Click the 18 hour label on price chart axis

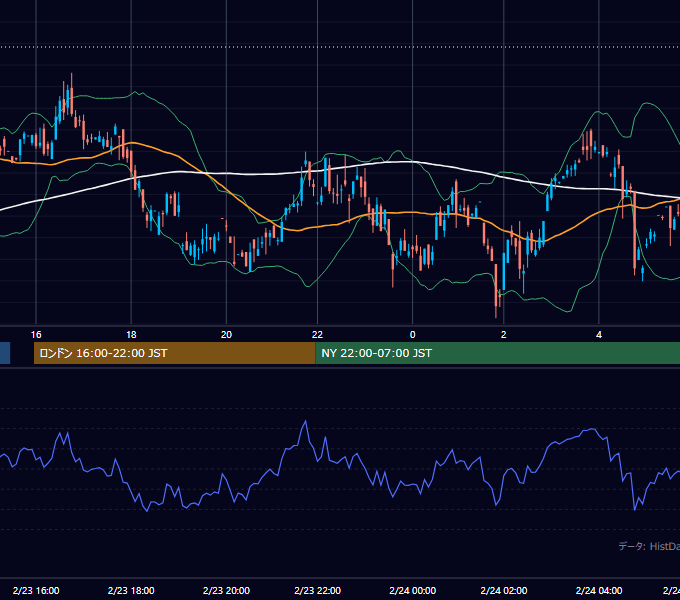[x=131, y=335]
